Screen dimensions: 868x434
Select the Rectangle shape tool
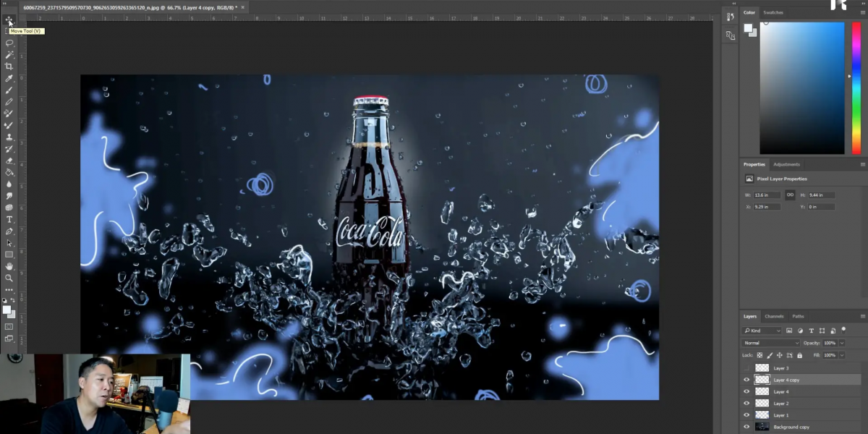coord(9,255)
